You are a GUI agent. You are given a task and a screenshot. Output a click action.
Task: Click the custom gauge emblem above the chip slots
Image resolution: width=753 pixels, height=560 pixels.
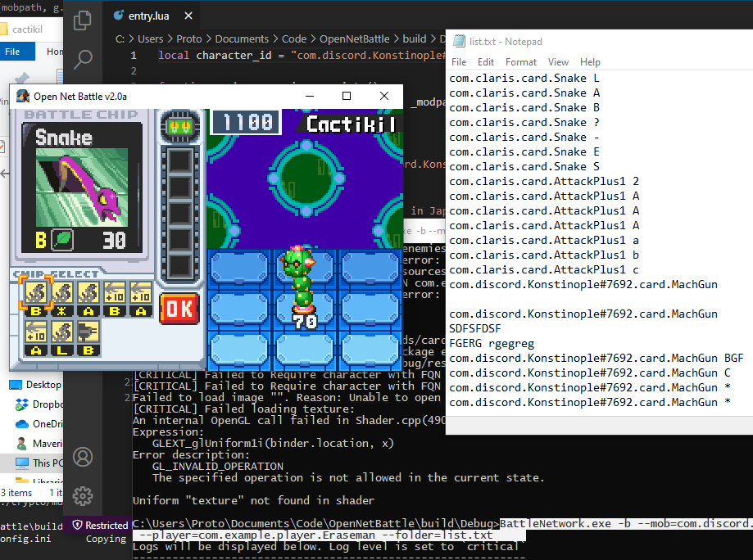180,126
